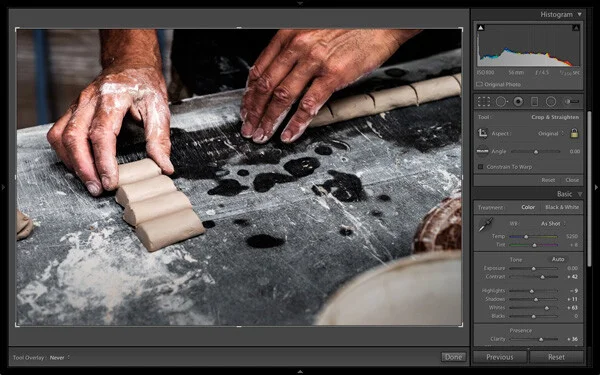Click the Crop Frame tool icon beside Aspect

(483, 133)
